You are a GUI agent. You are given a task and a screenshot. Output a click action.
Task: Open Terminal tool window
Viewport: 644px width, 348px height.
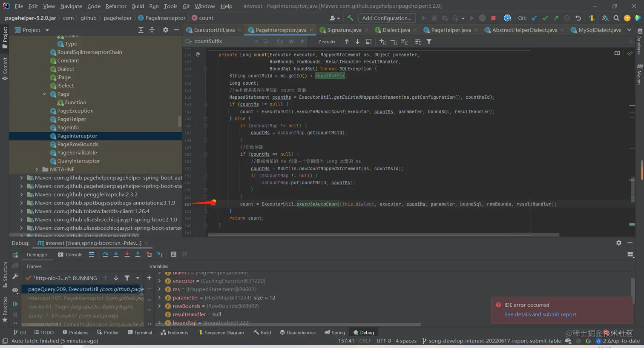[x=140, y=333]
